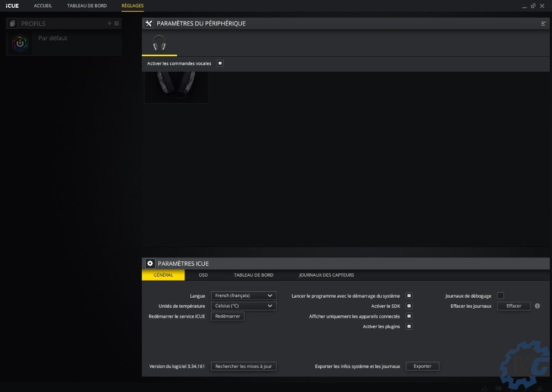Select the Par défaut profile icon

point(20,43)
